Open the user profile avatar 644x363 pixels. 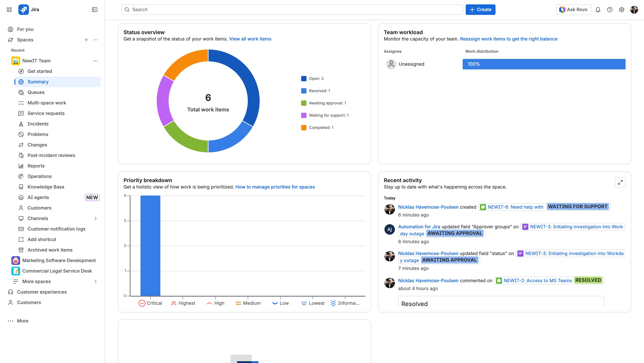pos(634,9)
